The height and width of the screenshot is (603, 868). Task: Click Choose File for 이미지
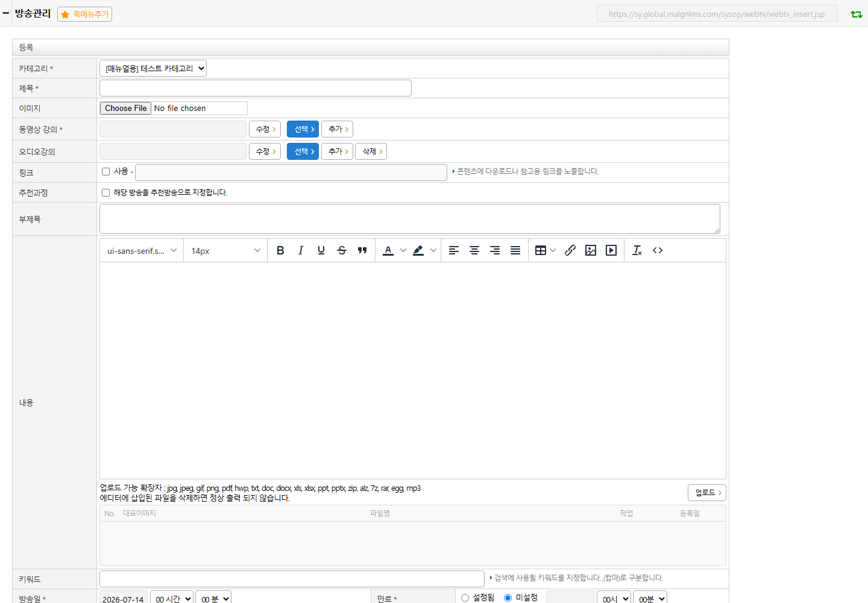pyautogui.click(x=125, y=108)
